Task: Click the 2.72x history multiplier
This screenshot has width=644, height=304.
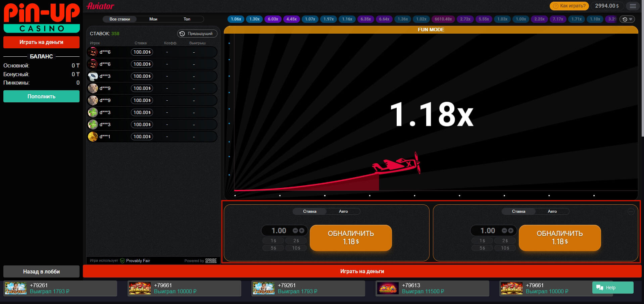Action: click(x=465, y=19)
